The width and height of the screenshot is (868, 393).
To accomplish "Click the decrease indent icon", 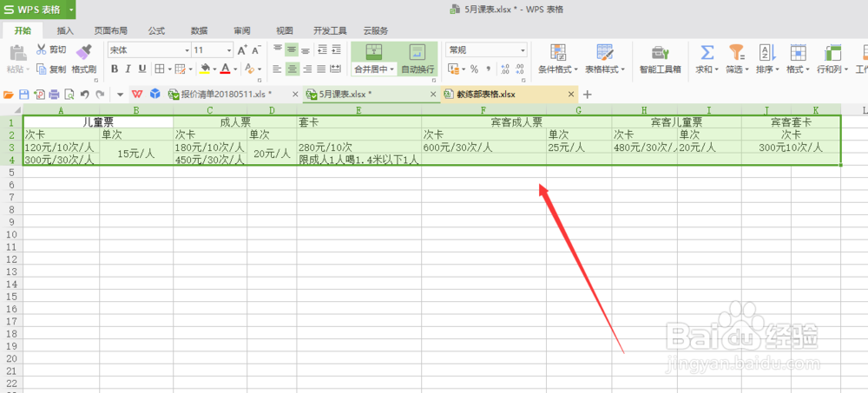I will 322,49.
